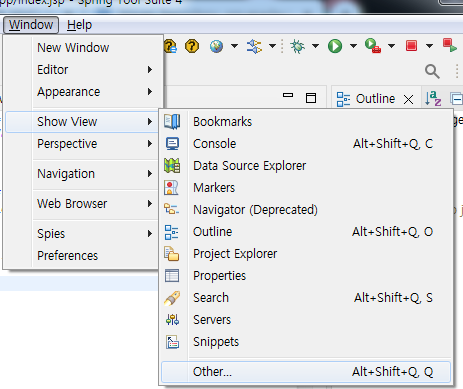The image size is (463, 389).
Task: Click the yellow help question mark icon
Action: point(192,46)
